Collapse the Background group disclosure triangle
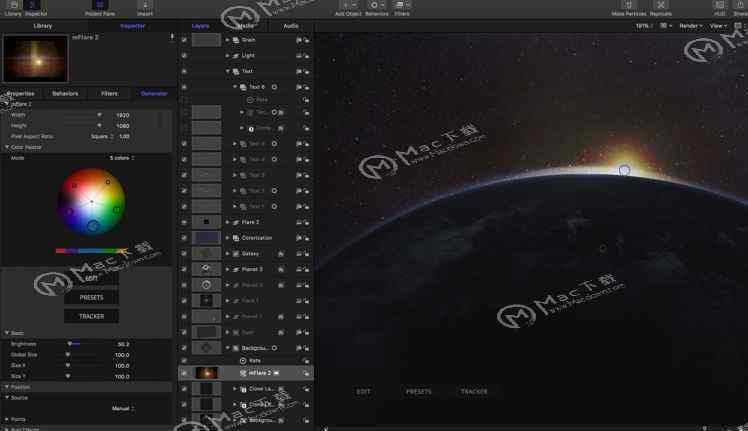The width and height of the screenshot is (748, 431). pyautogui.click(x=228, y=348)
